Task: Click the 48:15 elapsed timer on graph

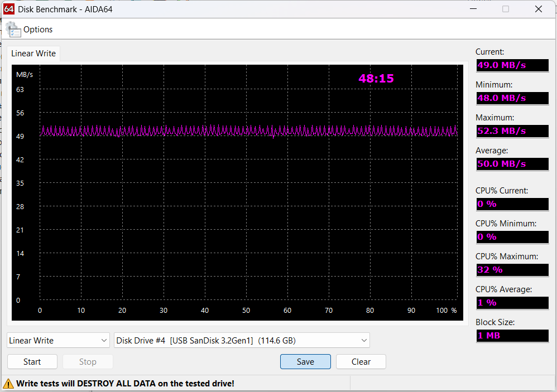Action: pyautogui.click(x=376, y=79)
